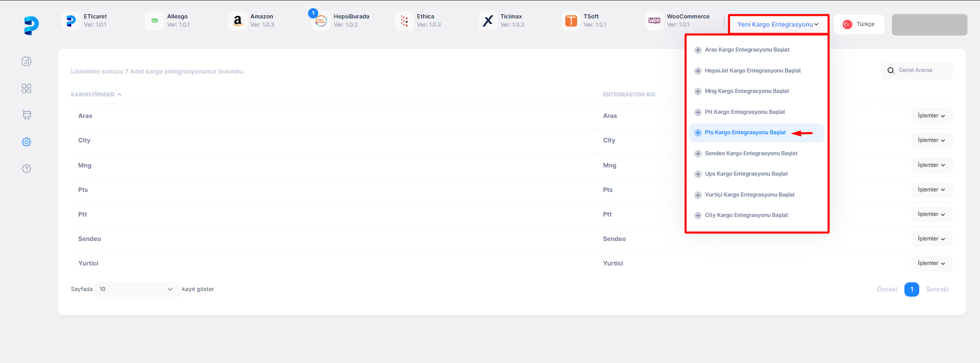Switch language using the Türkçe button

pos(859,25)
